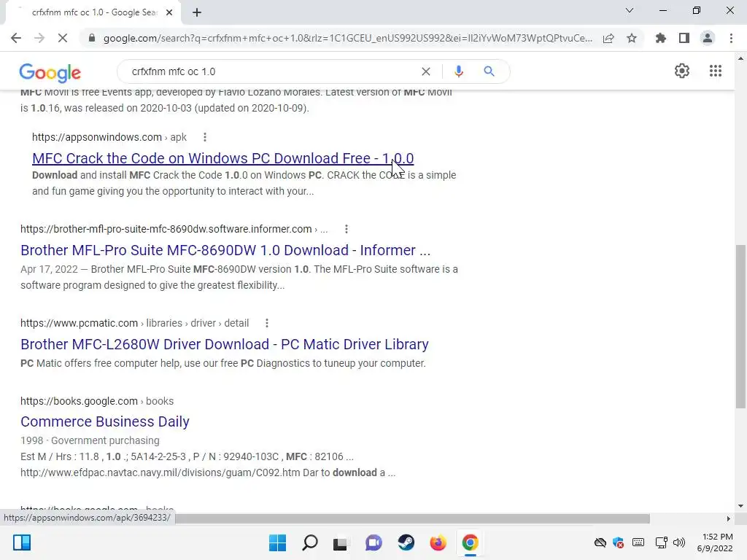Image resolution: width=747 pixels, height=560 pixels.
Task: Go to the Google logo homepage
Action: 50,72
